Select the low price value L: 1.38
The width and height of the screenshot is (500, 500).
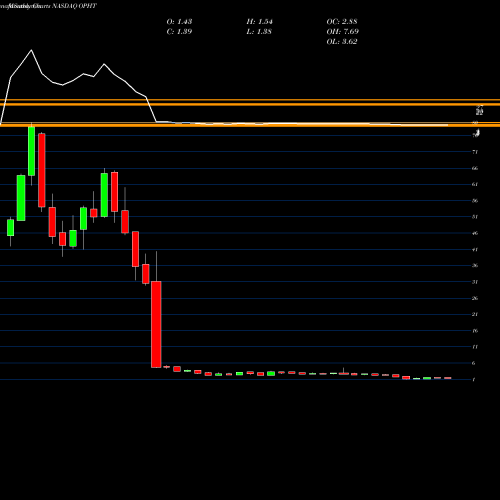point(260,32)
